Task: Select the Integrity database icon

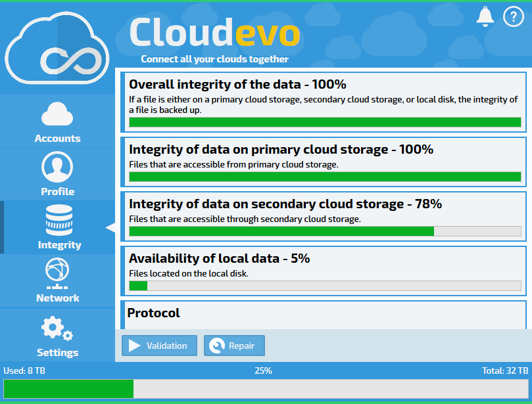Action: [59, 220]
